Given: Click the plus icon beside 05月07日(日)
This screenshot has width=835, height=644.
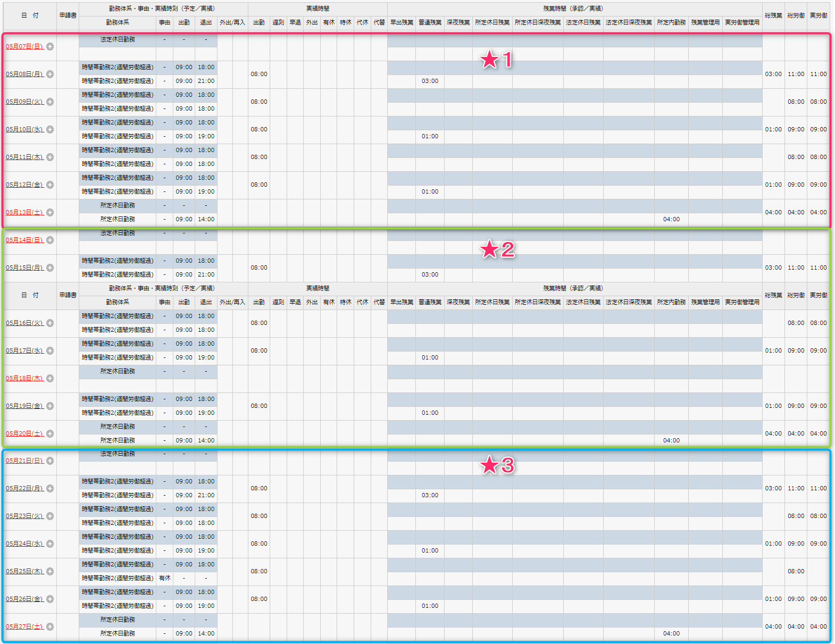Looking at the screenshot, I should [50, 47].
